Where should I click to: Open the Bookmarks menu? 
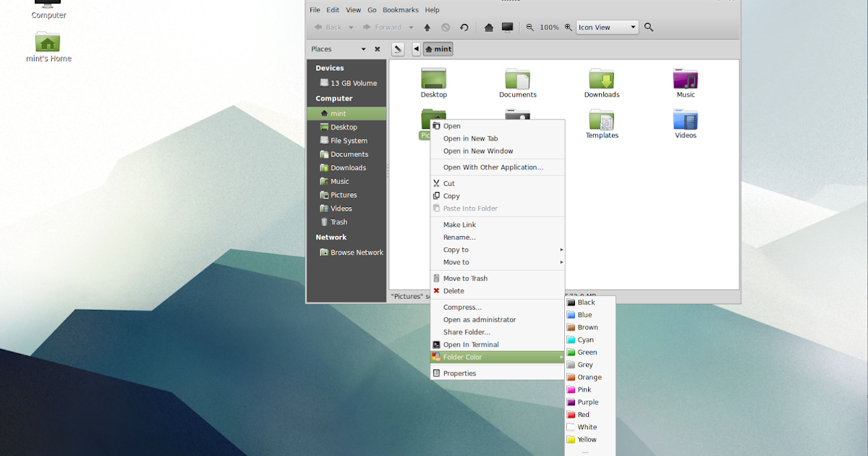click(x=401, y=9)
